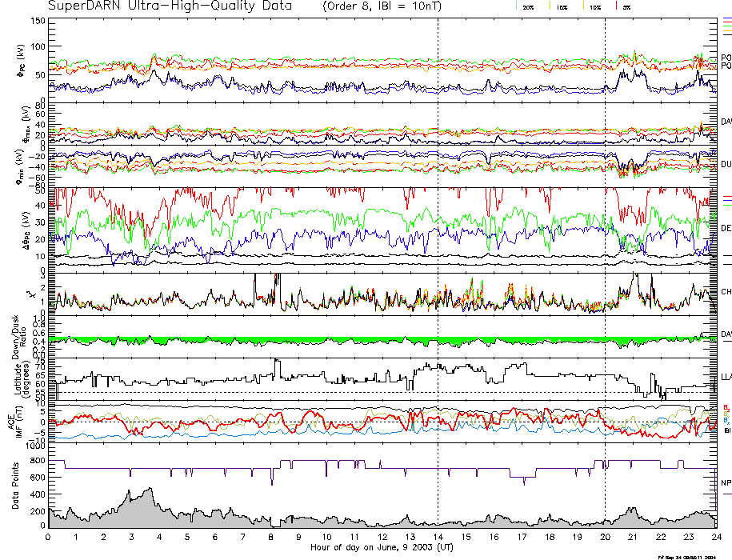Screen dimensions: 732x560
Task: Click the x-axis tick label 24
Action: click(716, 537)
